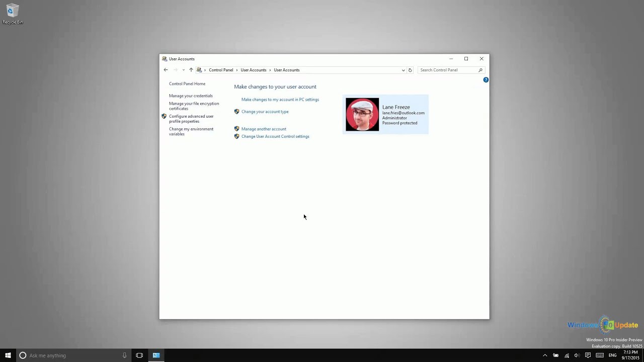Click the Ask me anything search box
The height and width of the screenshot is (362, 644).
point(73,355)
